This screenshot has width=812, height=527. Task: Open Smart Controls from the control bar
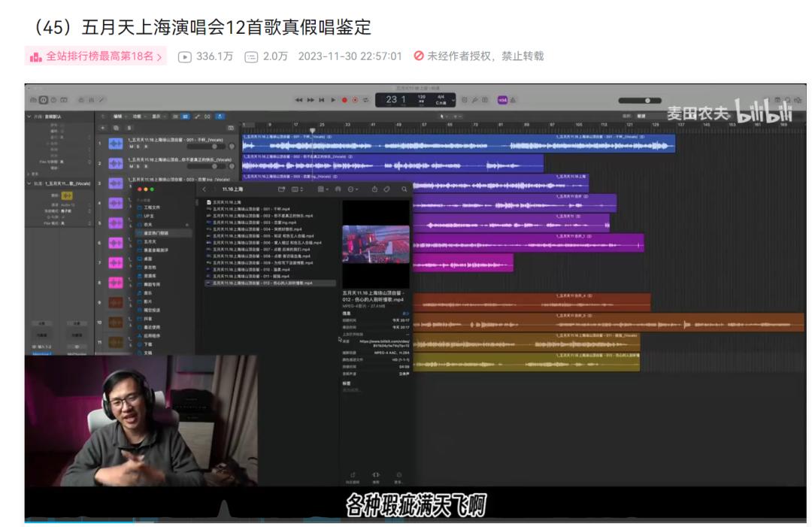click(x=81, y=100)
